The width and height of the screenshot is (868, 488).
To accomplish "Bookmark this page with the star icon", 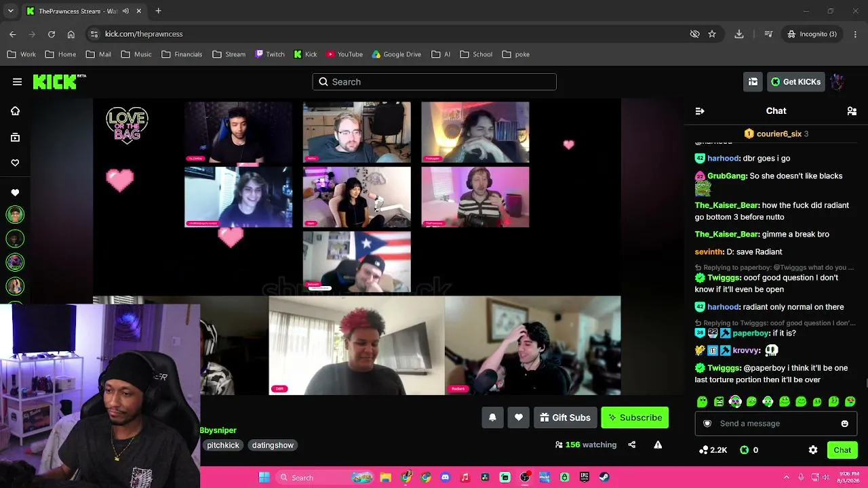I will point(712,34).
